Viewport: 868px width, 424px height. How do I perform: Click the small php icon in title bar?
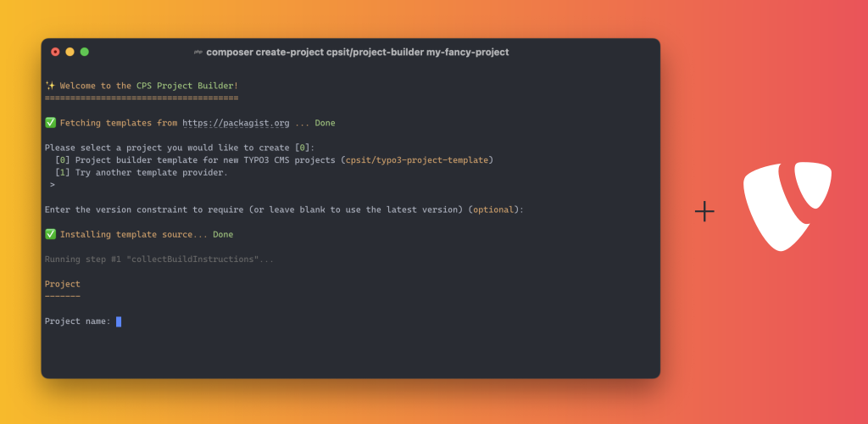(x=198, y=52)
